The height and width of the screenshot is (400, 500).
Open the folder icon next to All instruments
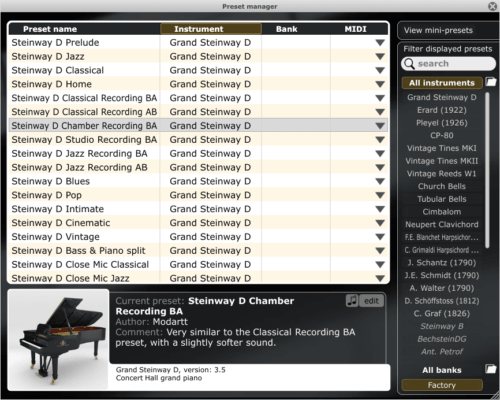coord(491,82)
